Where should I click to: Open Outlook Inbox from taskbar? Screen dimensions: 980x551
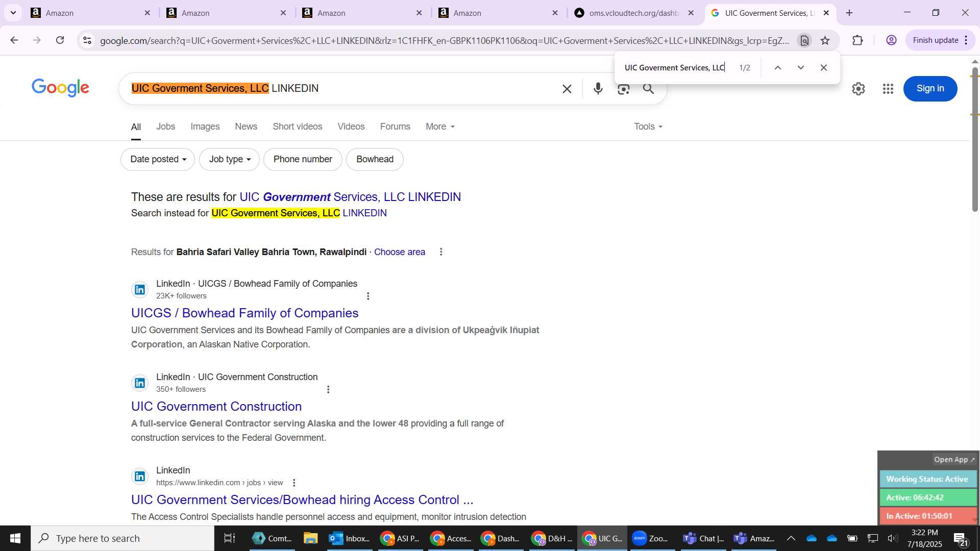click(350, 538)
